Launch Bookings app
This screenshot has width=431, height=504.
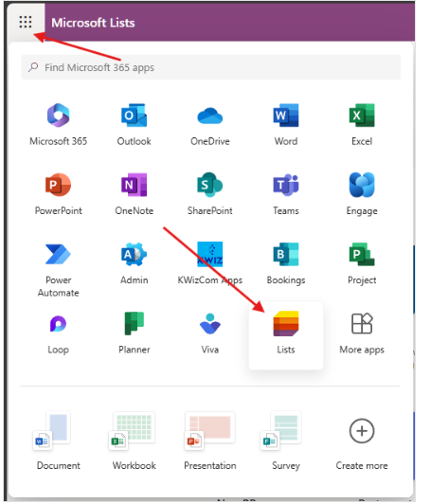click(286, 263)
